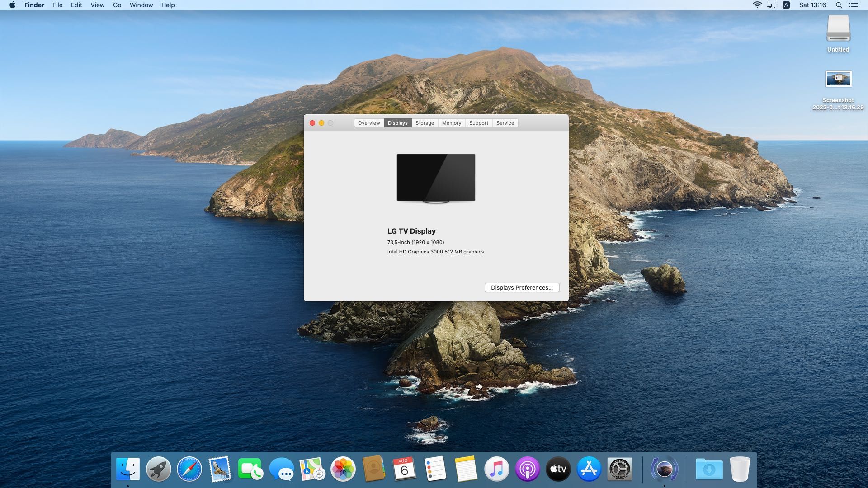
Task: Switch to the Service tab
Action: tap(505, 123)
